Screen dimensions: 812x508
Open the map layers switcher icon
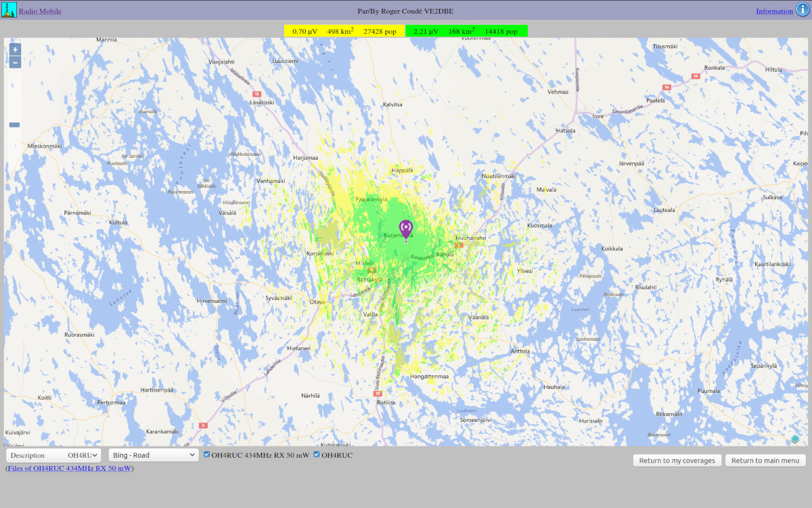pos(795,439)
